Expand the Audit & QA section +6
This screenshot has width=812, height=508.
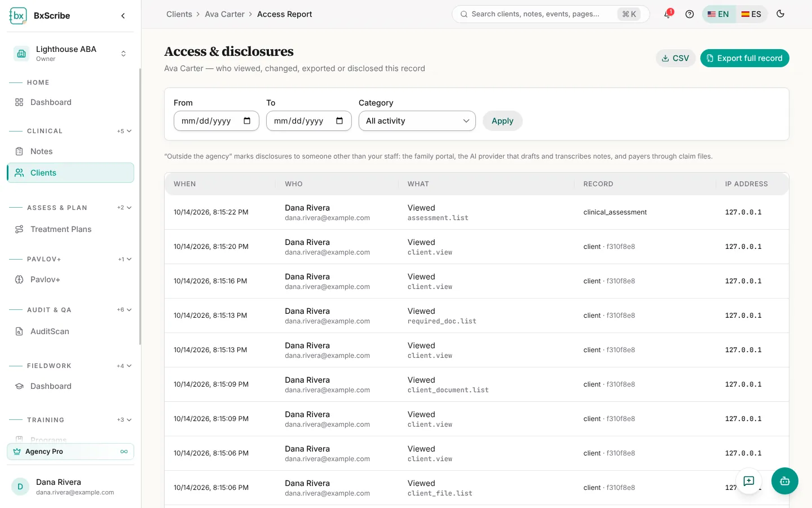coord(125,310)
